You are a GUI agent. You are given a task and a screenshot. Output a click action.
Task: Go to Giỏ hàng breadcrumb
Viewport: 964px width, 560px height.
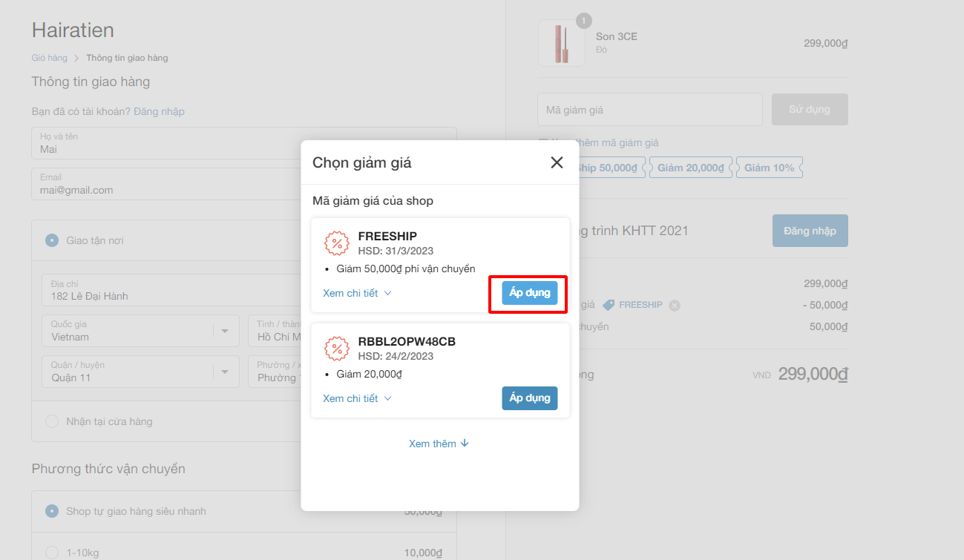(x=49, y=58)
